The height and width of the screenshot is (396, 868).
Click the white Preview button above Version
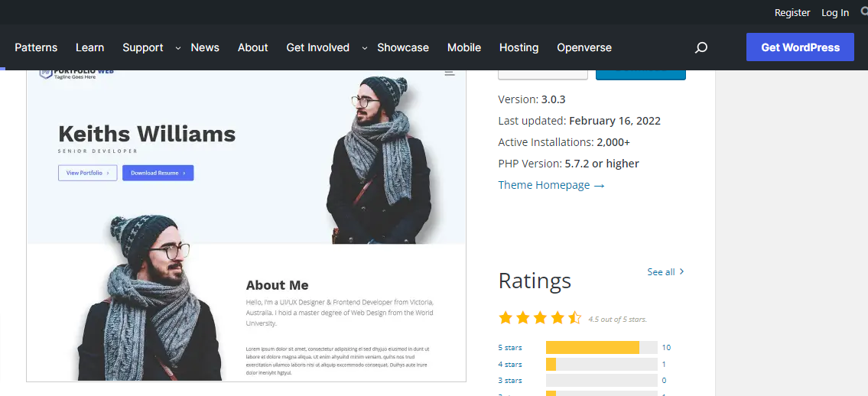point(542,75)
